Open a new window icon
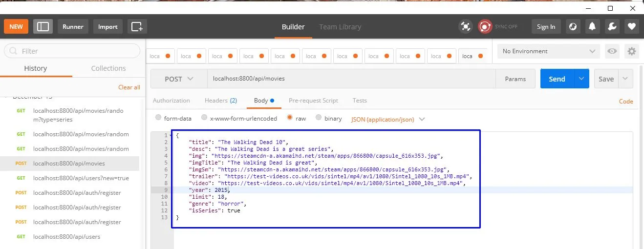644x249 pixels. [137, 26]
